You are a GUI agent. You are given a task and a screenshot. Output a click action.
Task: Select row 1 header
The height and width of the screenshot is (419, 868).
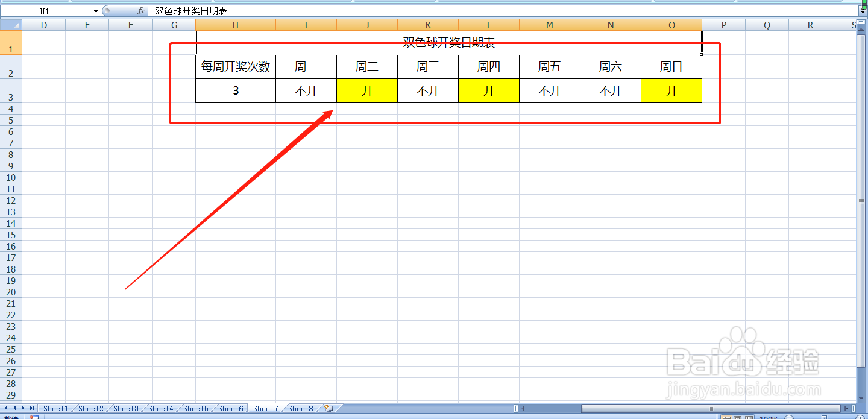pyautogui.click(x=11, y=42)
